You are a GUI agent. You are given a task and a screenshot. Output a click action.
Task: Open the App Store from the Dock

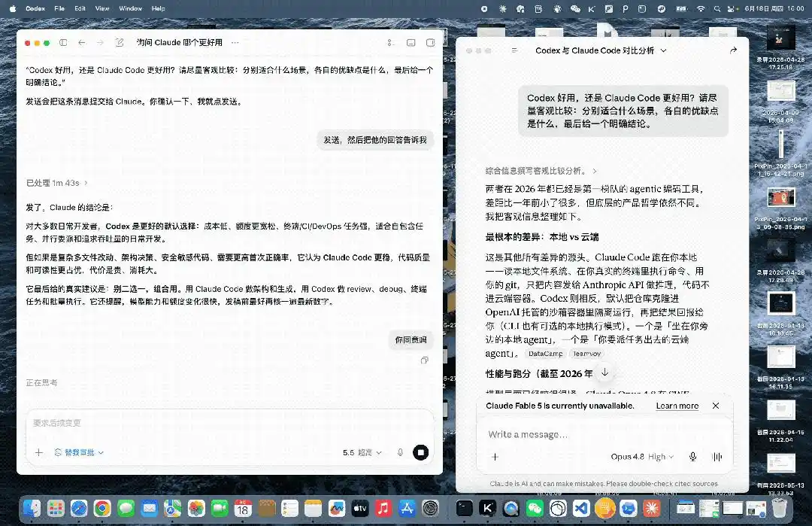407,509
